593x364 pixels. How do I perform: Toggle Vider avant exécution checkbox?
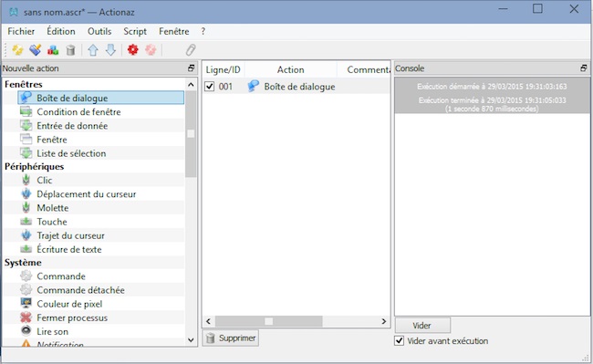click(x=399, y=340)
